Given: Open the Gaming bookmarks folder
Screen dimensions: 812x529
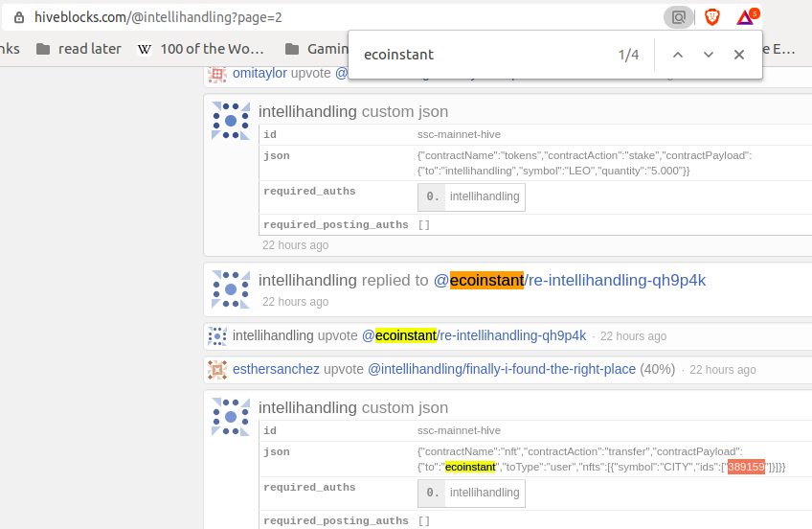Looking at the screenshot, I should 316,49.
